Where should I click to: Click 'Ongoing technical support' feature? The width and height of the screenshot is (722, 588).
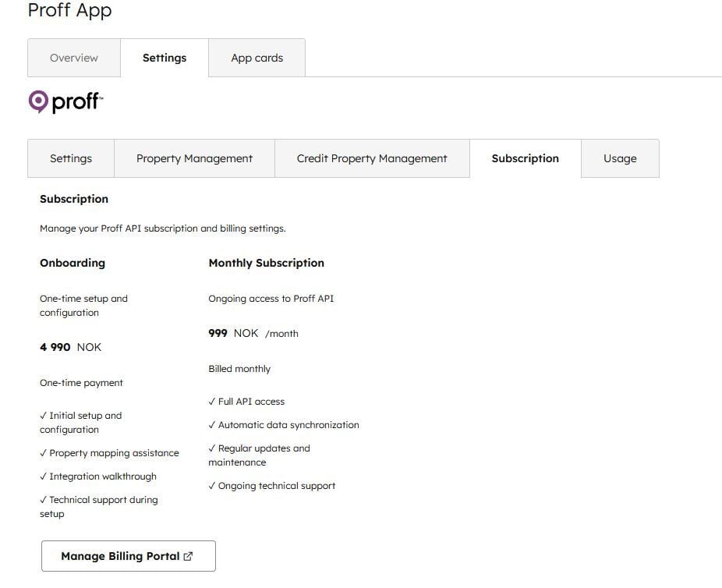[x=271, y=486]
